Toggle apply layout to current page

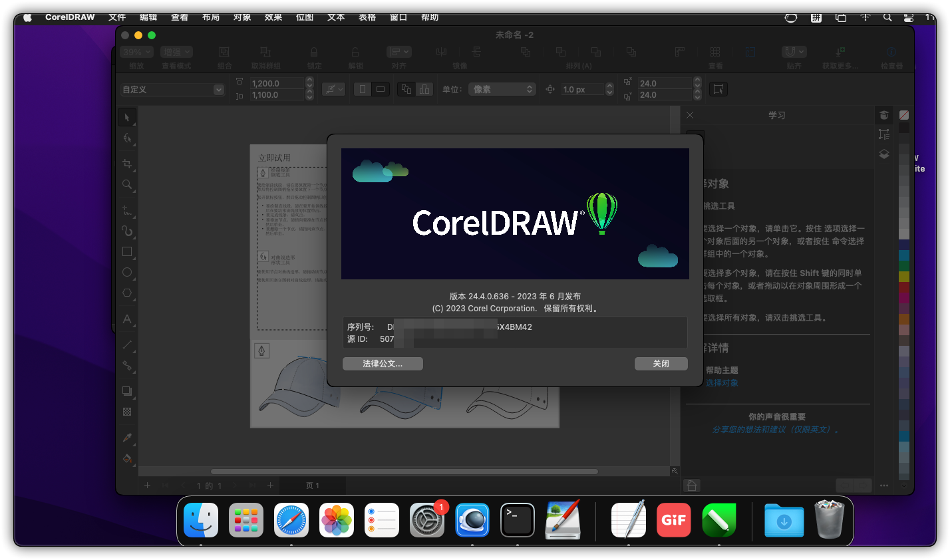click(424, 89)
